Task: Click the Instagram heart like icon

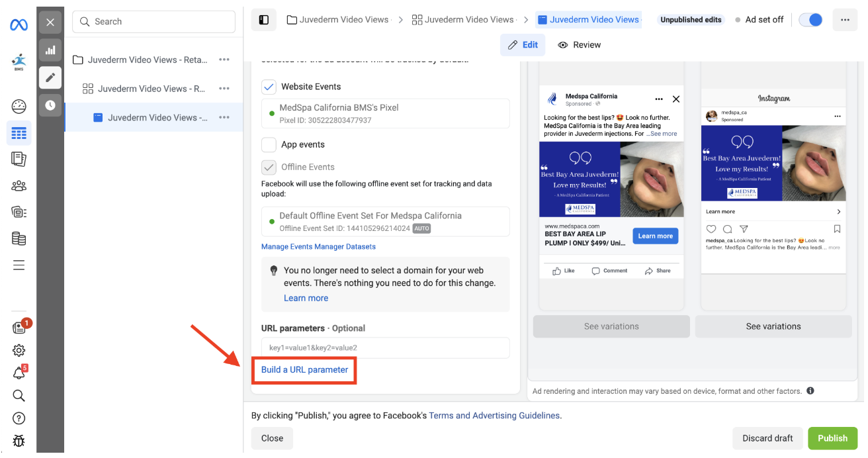Action: coord(711,229)
